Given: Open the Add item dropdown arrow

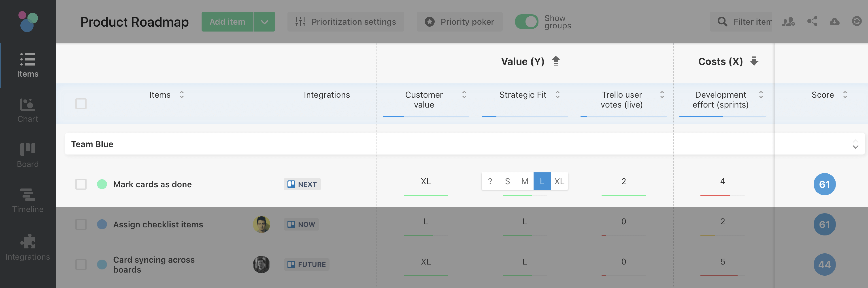Looking at the screenshot, I should point(264,22).
